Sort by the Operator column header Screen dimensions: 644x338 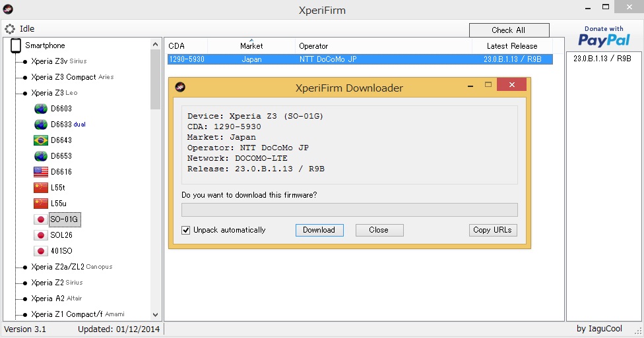pos(383,46)
